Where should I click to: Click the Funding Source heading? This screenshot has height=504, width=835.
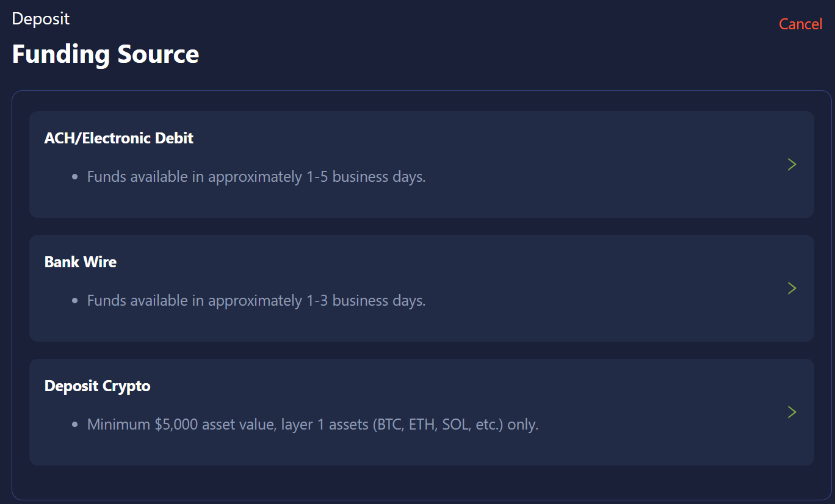pos(105,54)
